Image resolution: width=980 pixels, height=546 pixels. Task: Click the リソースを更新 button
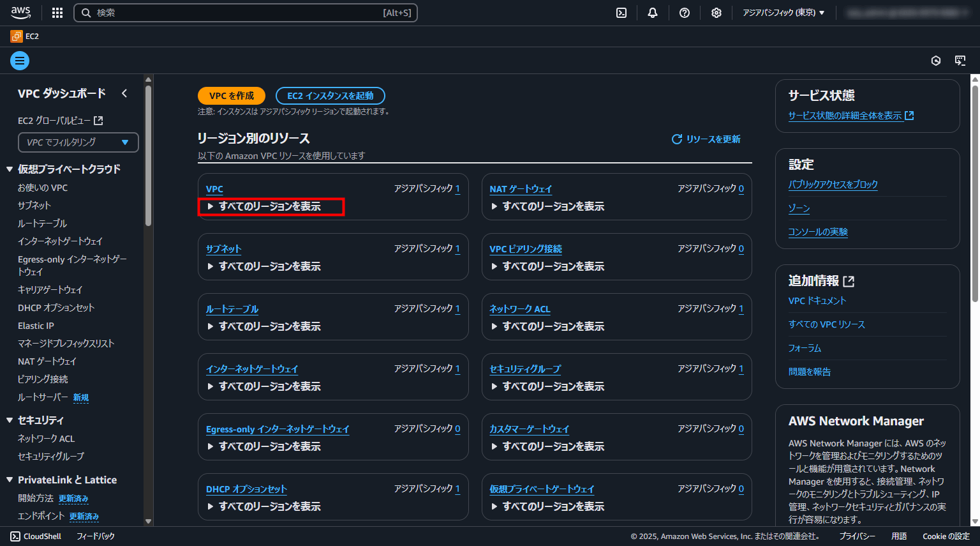(x=706, y=139)
